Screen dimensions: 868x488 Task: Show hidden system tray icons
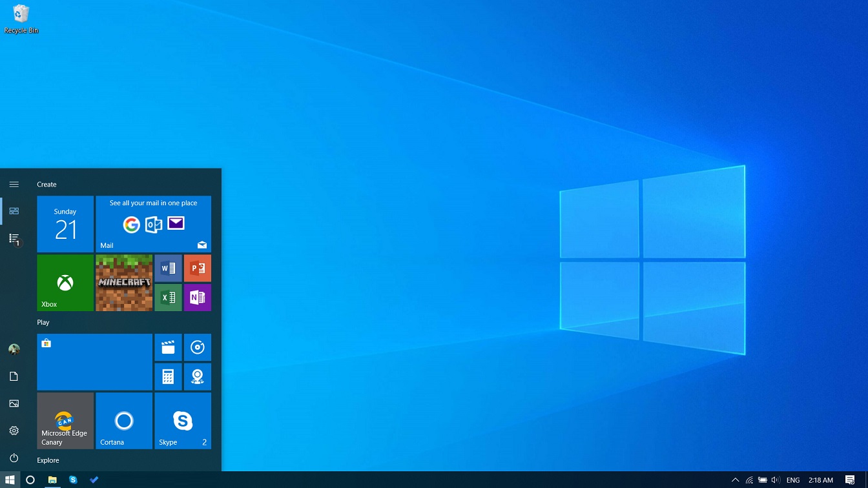tap(735, 480)
